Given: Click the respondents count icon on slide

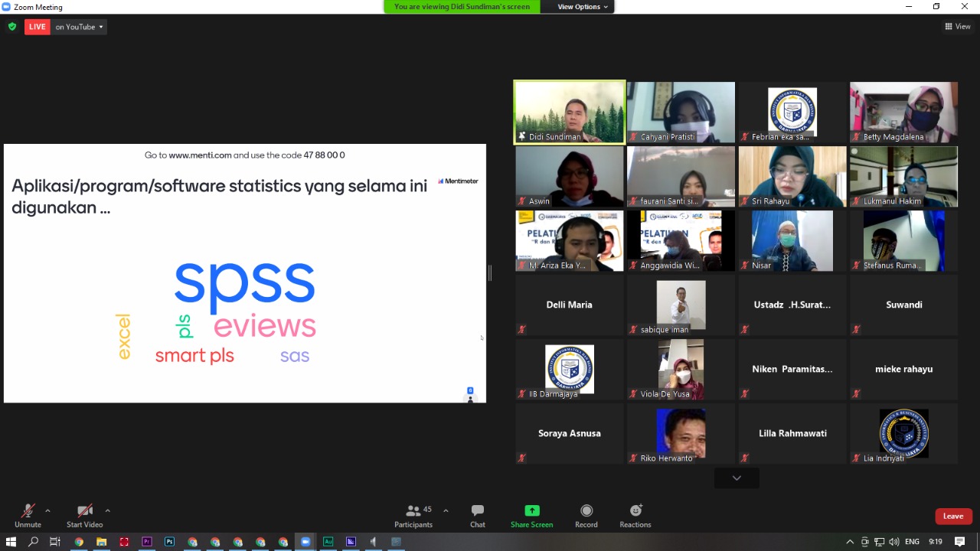Looking at the screenshot, I should 470,395.
